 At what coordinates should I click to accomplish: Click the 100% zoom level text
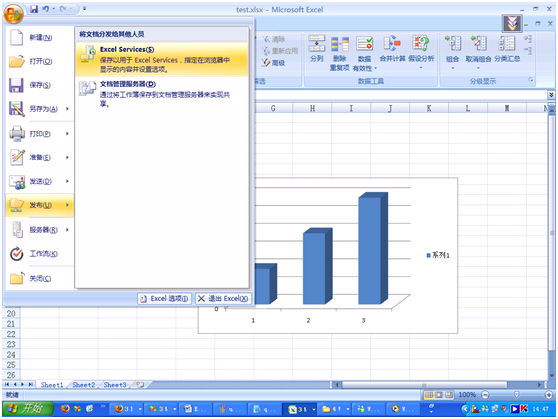point(467,395)
